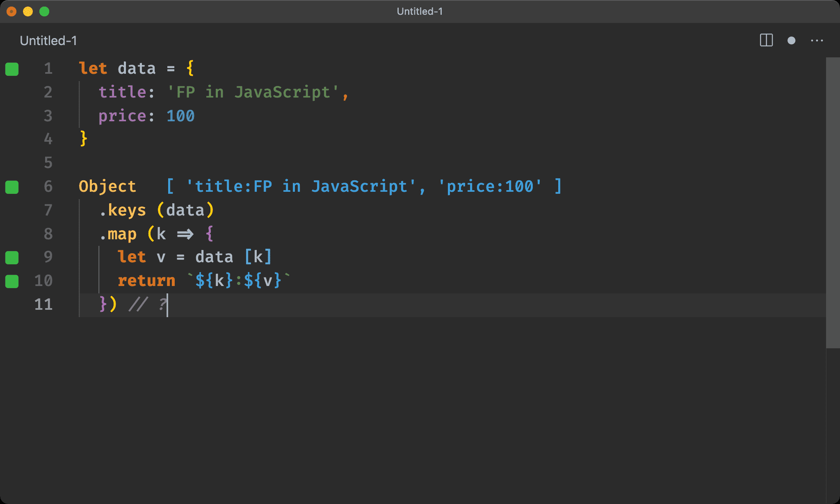840x504 pixels.
Task: Click the number 100 on line 3
Action: pos(180,116)
